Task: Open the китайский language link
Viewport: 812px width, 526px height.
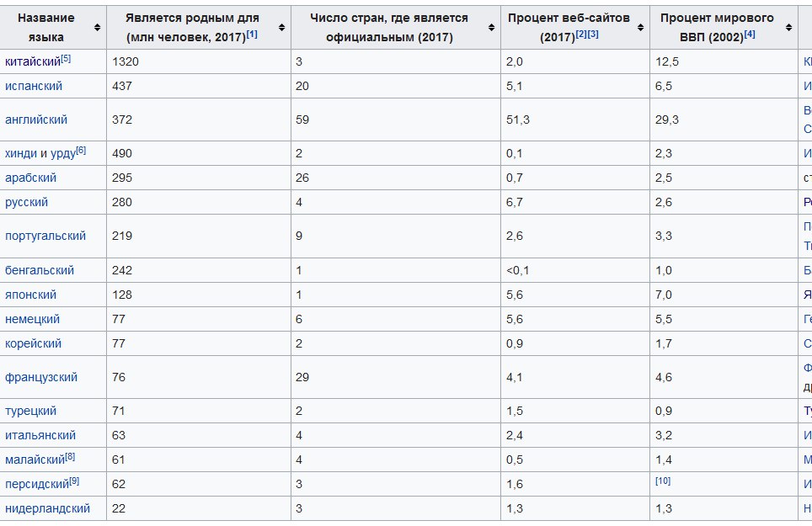Action: (32, 61)
